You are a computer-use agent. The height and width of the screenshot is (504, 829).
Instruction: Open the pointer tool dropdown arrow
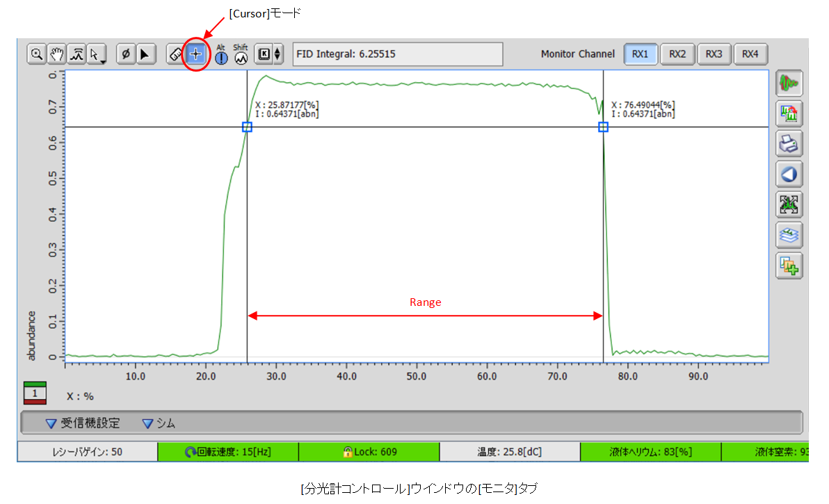(x=103, y=60)
